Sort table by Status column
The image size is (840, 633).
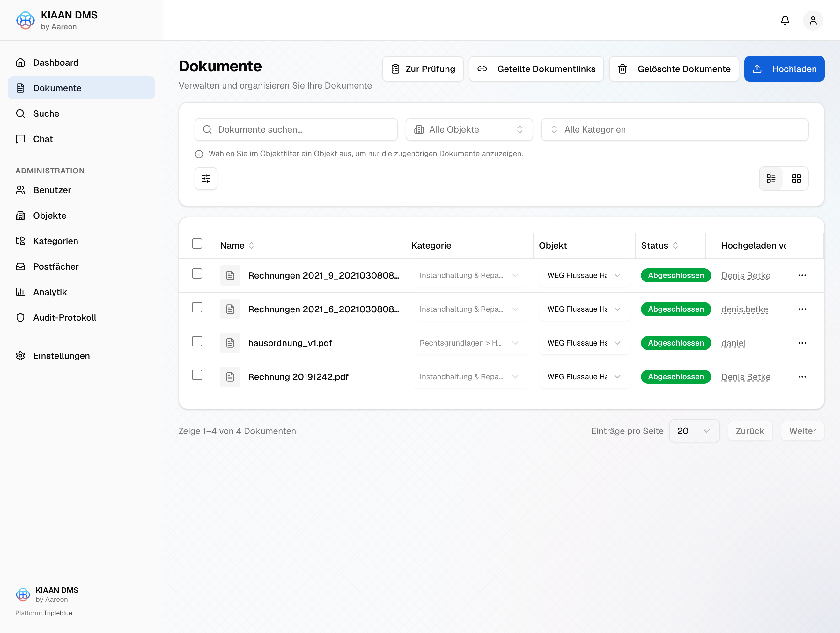point(659,245)
